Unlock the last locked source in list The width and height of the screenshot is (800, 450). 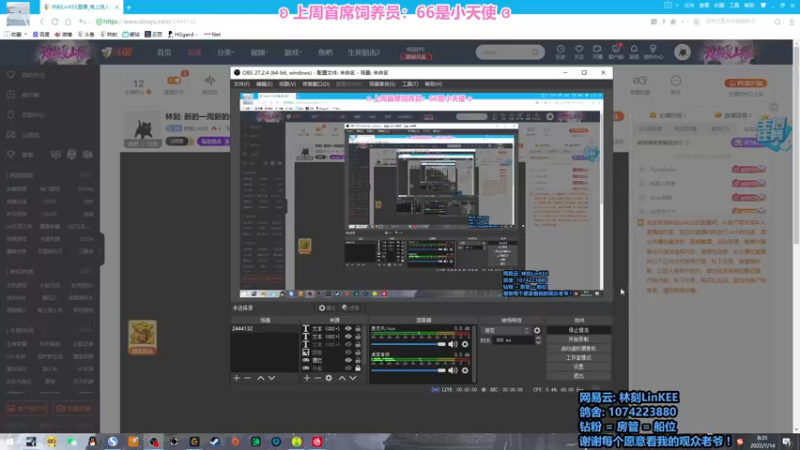(x=358, y=368)
